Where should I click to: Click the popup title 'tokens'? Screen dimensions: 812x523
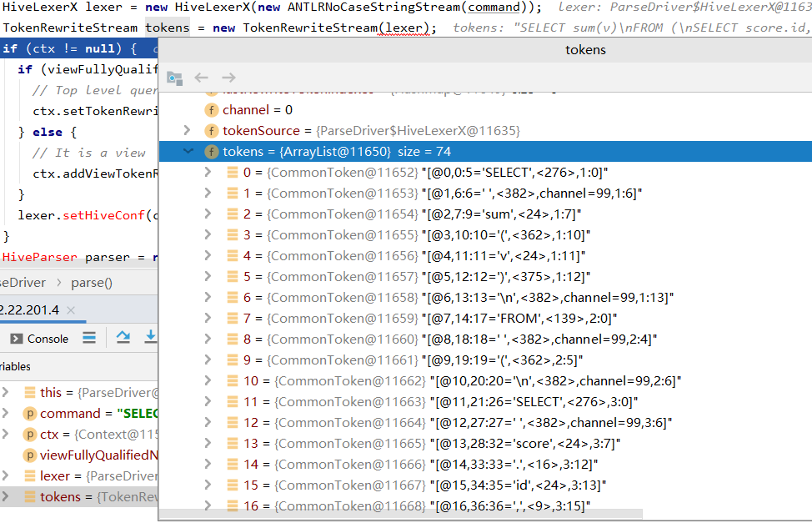point(585,50)
